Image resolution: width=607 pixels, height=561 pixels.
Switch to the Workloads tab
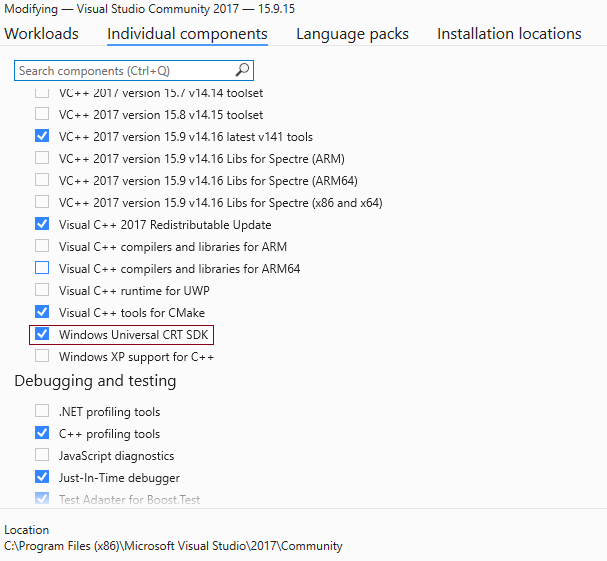click(x=41, y=34)
